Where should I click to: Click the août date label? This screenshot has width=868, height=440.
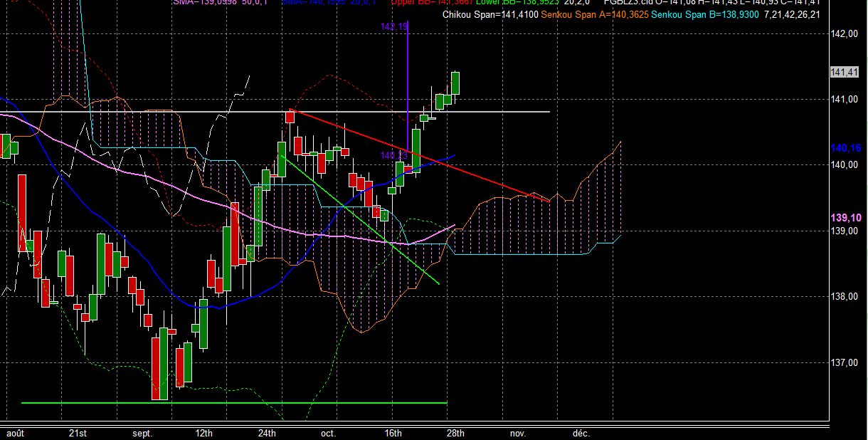click(15, 433)
